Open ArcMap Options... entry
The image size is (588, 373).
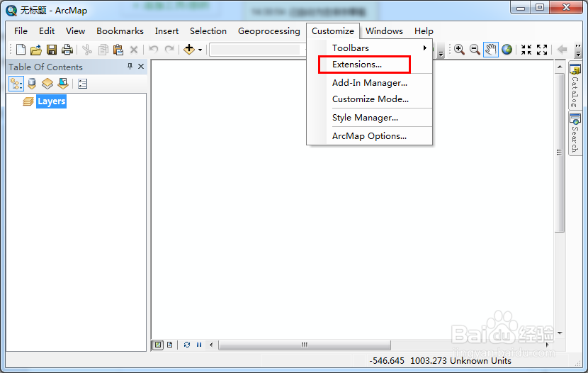tap(370, 136)
